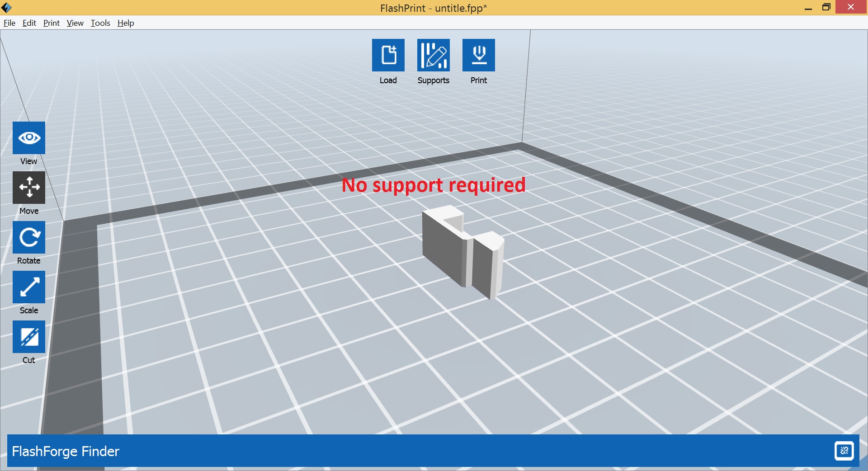868x471 pixels.
Task: Select the Rotate tool
Action: [29, 237]
